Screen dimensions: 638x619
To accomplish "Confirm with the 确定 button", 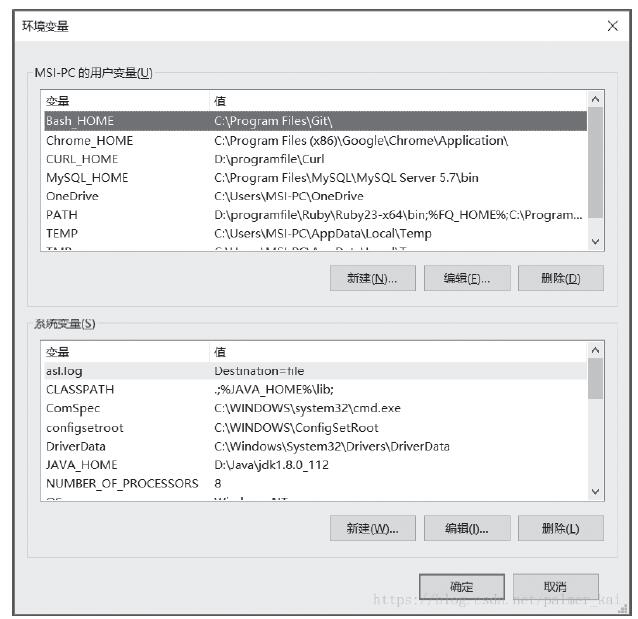I will point(462,587).
